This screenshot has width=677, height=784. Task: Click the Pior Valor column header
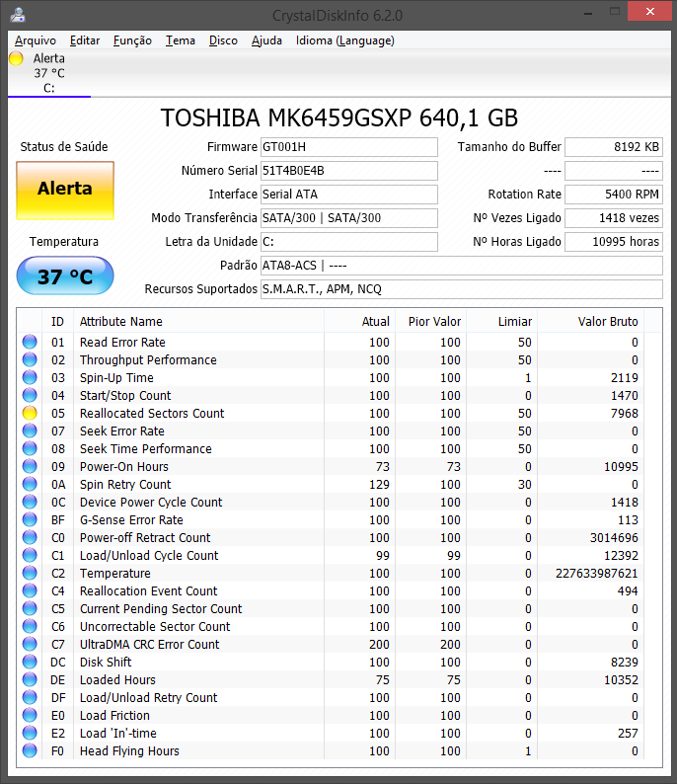tap(430, 322)
